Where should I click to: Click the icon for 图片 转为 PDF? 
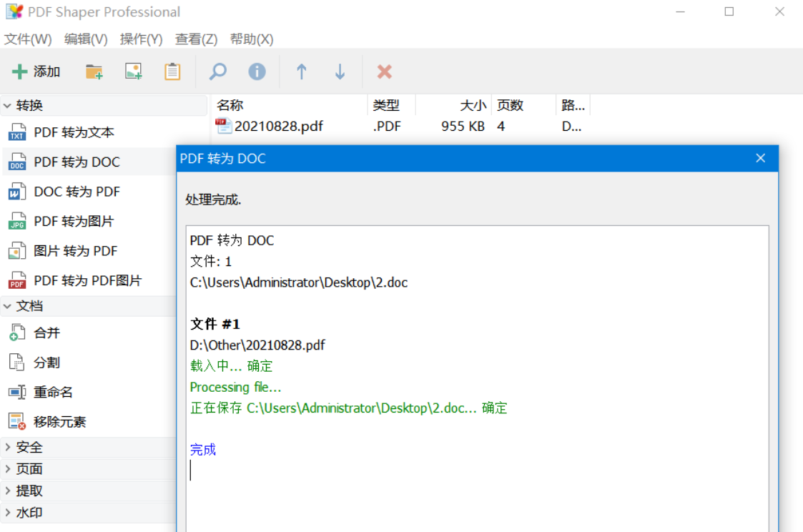tap(17, 251)
